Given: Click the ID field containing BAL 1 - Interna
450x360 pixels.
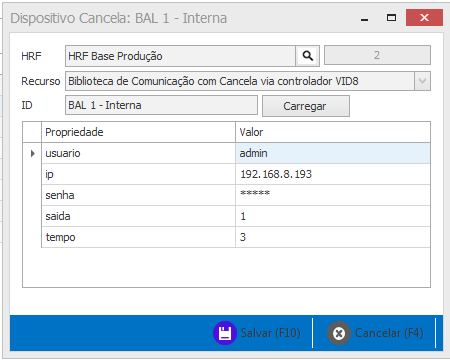Looking at the screenshot, I should click(161, 105).
